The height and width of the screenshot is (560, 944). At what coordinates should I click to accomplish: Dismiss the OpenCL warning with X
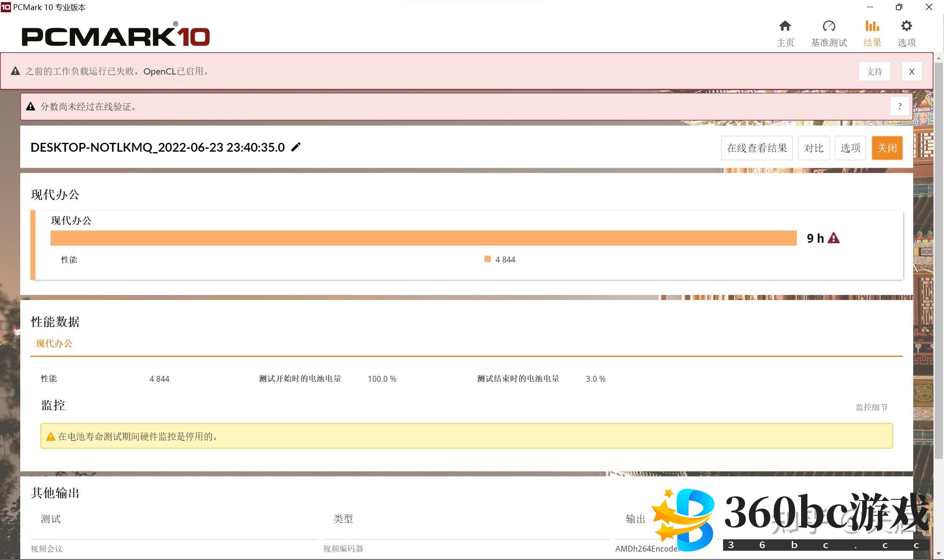912,72
